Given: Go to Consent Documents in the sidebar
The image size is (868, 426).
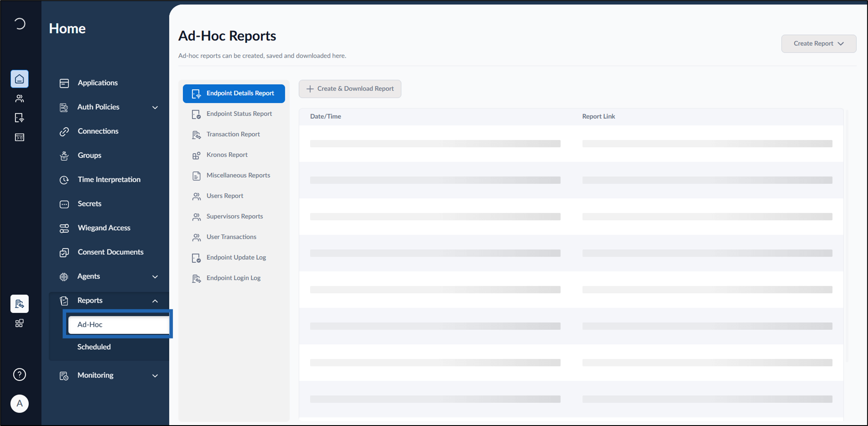Looking at the screenshot, I should pyautogui.click(x=110, y=252).
